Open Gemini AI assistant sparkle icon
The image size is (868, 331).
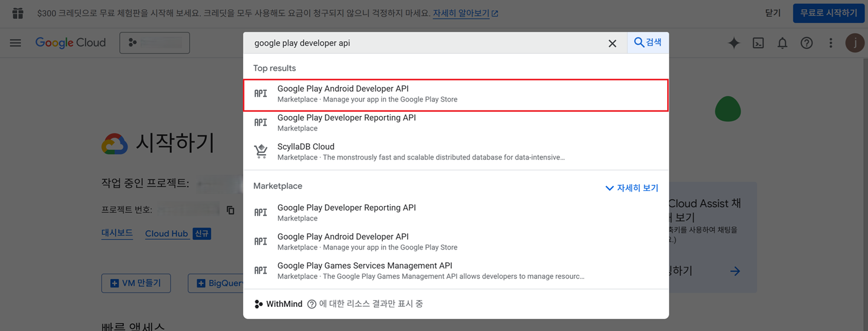(x=734, y=43)
